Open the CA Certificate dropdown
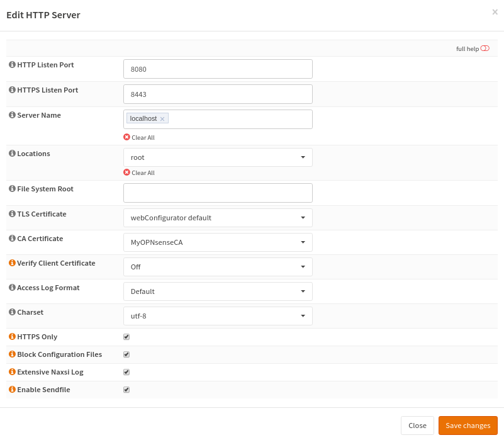 [x=305, y=242]
